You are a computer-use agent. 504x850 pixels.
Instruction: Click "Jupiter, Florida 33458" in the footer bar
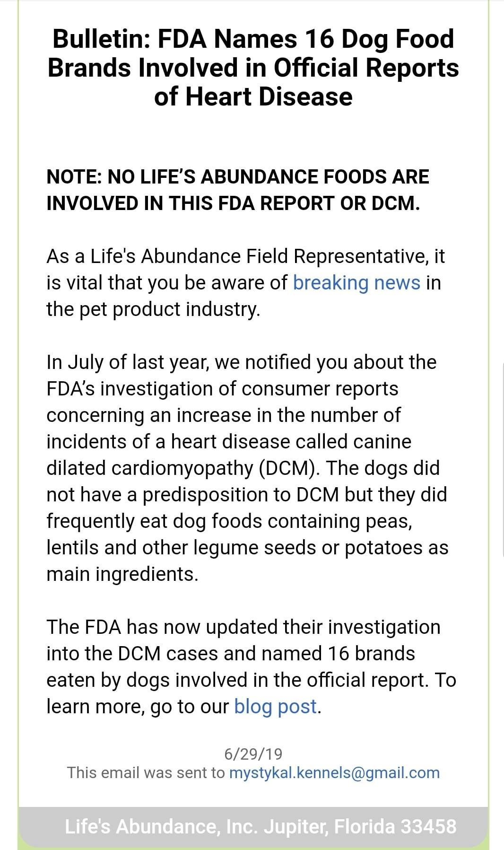tap(360, 826)
